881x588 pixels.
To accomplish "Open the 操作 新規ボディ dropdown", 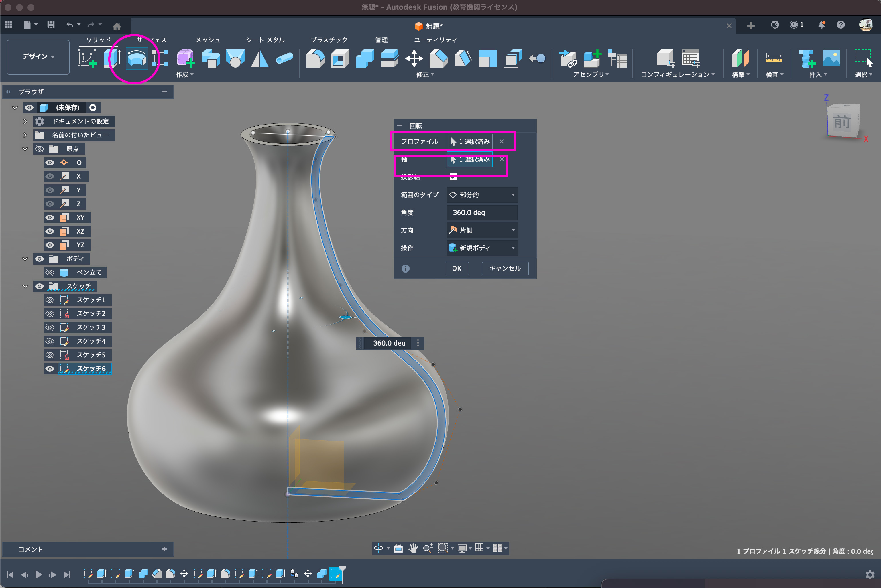I will 482,248.
